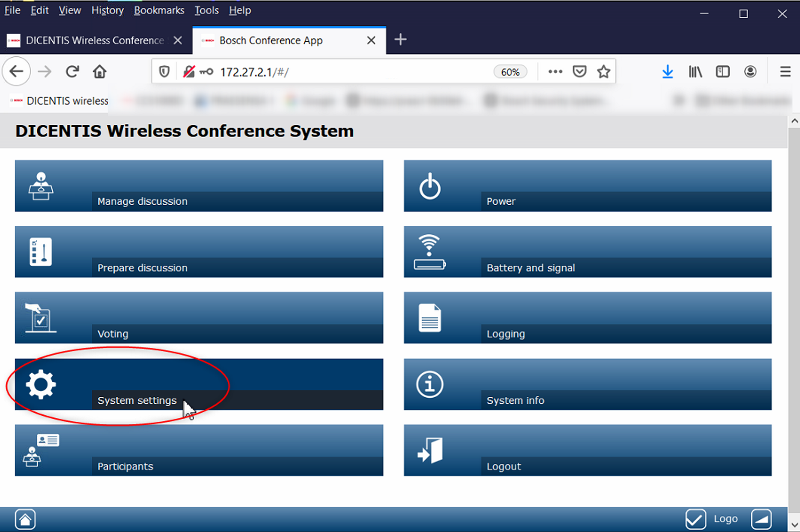800x532 pixels.
Task: Open the Firefox hamburger application menu
Action: (x=785, y=72)
